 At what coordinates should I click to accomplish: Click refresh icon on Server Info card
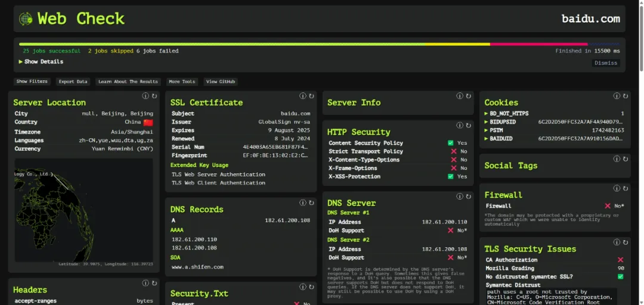pos(468,96)
